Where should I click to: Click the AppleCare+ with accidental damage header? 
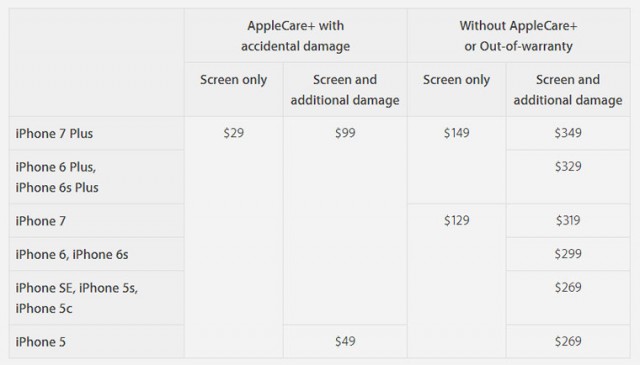pyautogui.click(x=296, y=36)
